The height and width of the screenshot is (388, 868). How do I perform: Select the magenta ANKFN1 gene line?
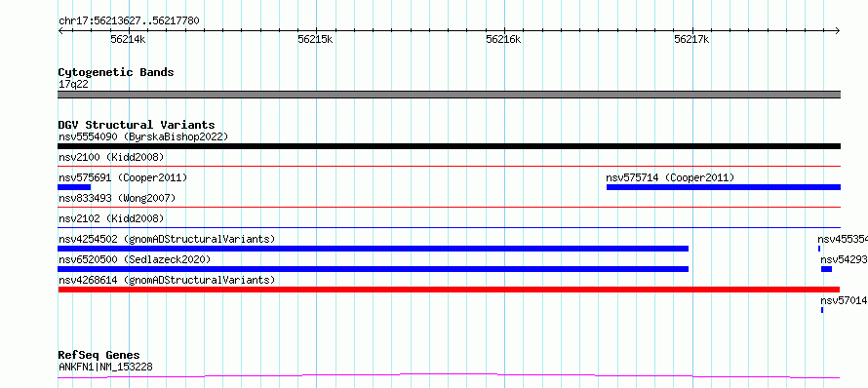449,376
